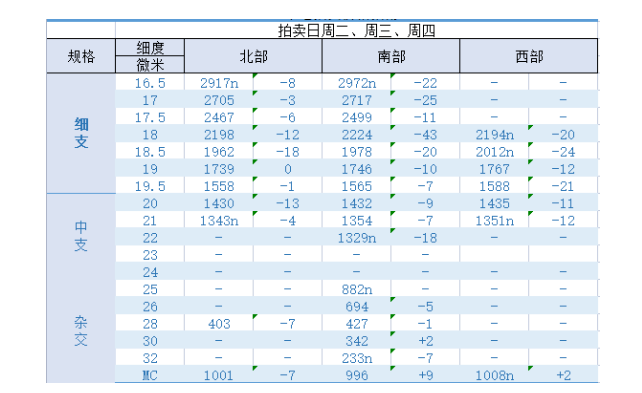Select the 杂交 category cell
The image size is (642, 393).
[81, 331]
